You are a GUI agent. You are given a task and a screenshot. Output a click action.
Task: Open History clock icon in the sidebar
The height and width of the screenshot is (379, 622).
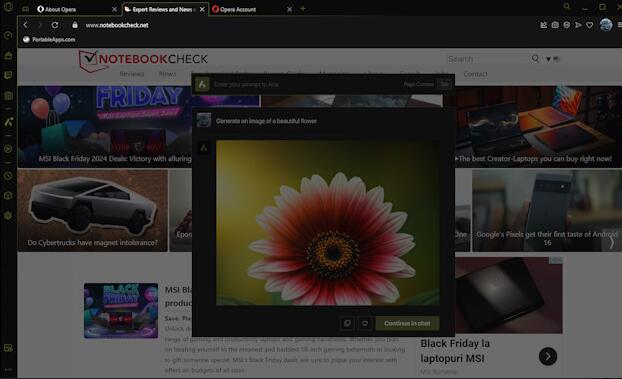[8, 176]
